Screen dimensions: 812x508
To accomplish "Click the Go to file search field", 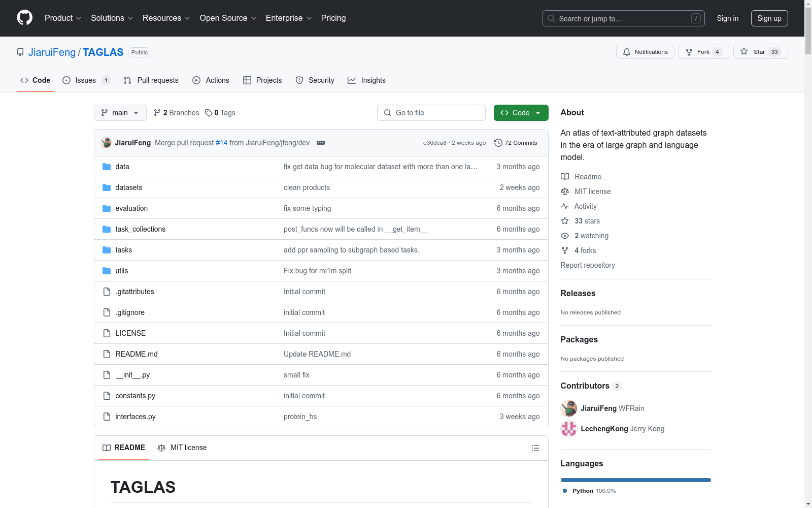I will (431, 113).
